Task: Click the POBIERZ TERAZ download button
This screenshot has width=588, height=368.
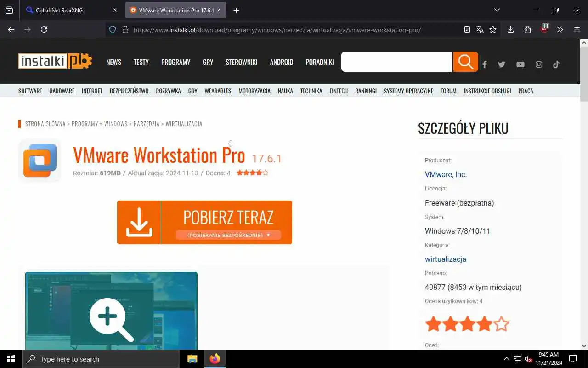Action: pos(204,222)
